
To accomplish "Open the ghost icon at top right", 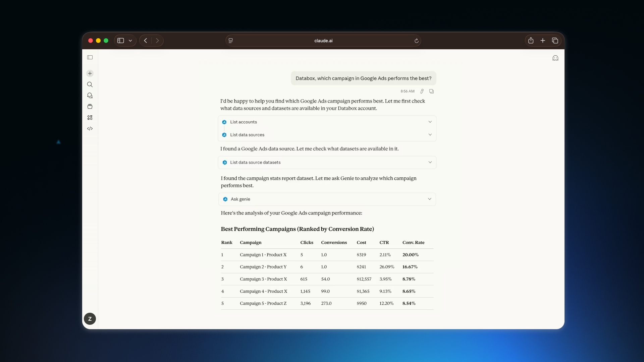I will 555,58.
